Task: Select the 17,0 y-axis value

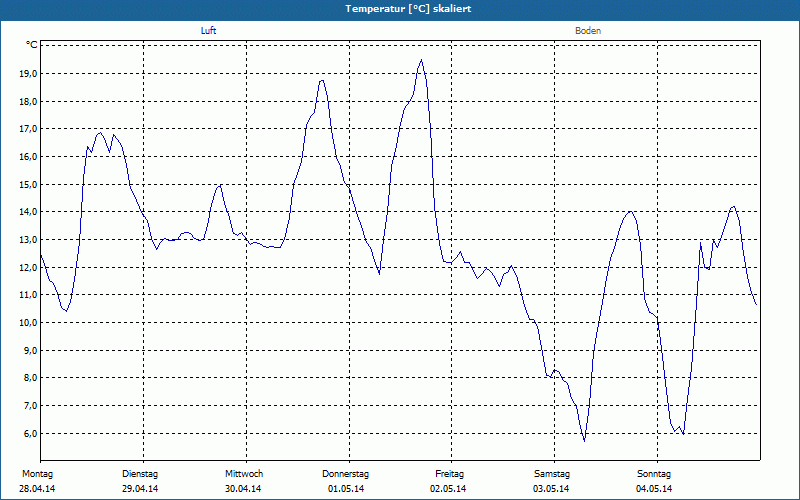Action: click(x=29, y=129)
